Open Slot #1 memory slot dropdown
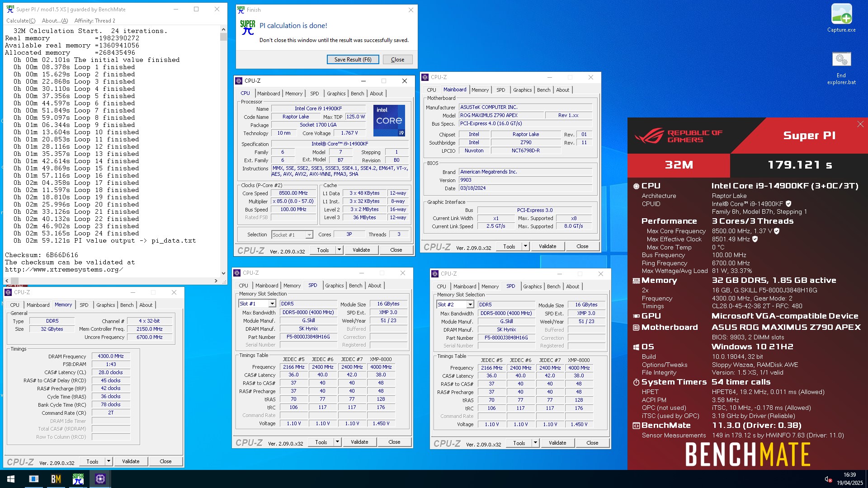Image resolution: width=868 pixels, height=488 pixels. 272,304
